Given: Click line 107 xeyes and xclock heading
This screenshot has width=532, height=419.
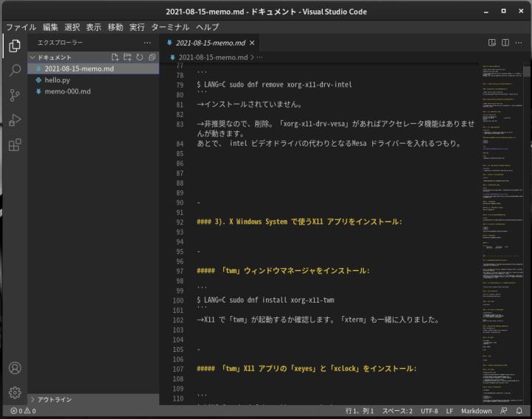Looking at the screenshot, I should tap(307, 368).
